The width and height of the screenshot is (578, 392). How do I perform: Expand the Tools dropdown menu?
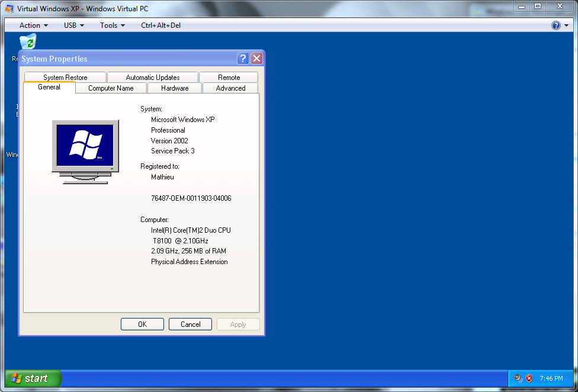[x=113, y=25]
